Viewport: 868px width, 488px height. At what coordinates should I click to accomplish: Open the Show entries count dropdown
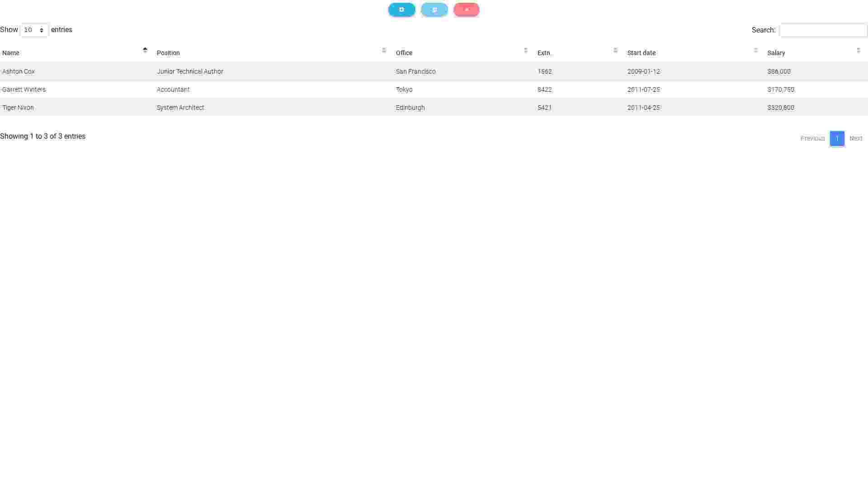pos(34,30)
